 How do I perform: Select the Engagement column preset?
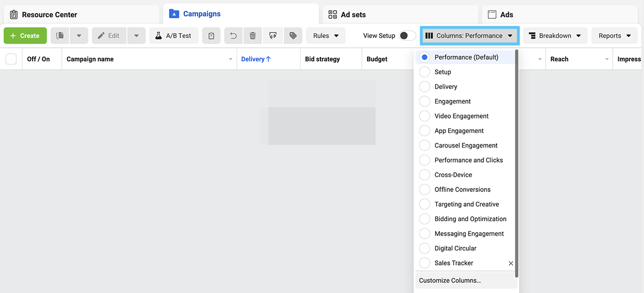coord(465,101)
